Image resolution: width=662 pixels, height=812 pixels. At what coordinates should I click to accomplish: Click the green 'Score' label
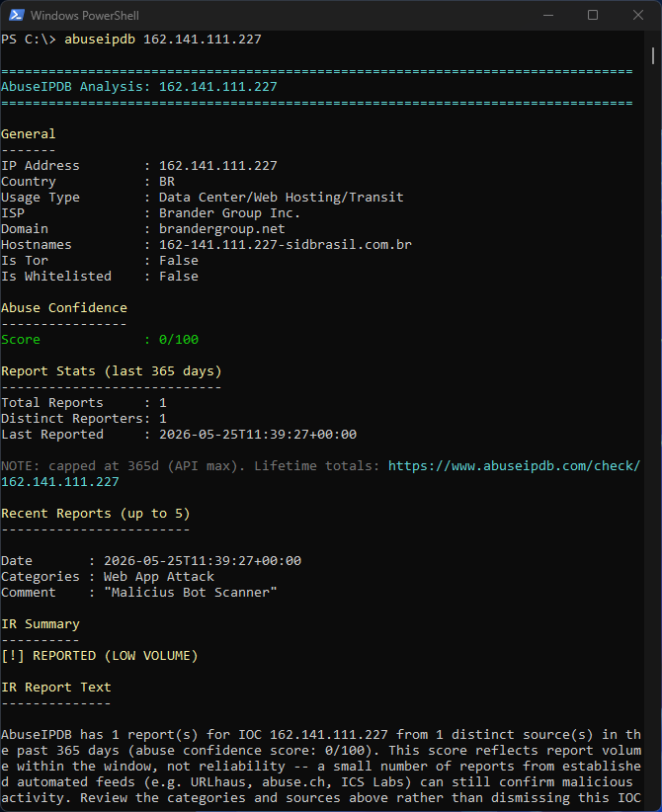click(20, 340)
